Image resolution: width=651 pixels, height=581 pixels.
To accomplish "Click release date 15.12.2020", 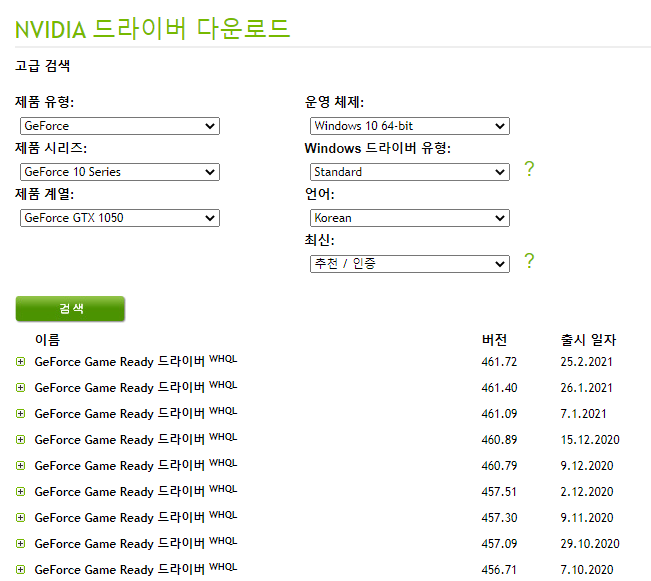I will point(590,440).
